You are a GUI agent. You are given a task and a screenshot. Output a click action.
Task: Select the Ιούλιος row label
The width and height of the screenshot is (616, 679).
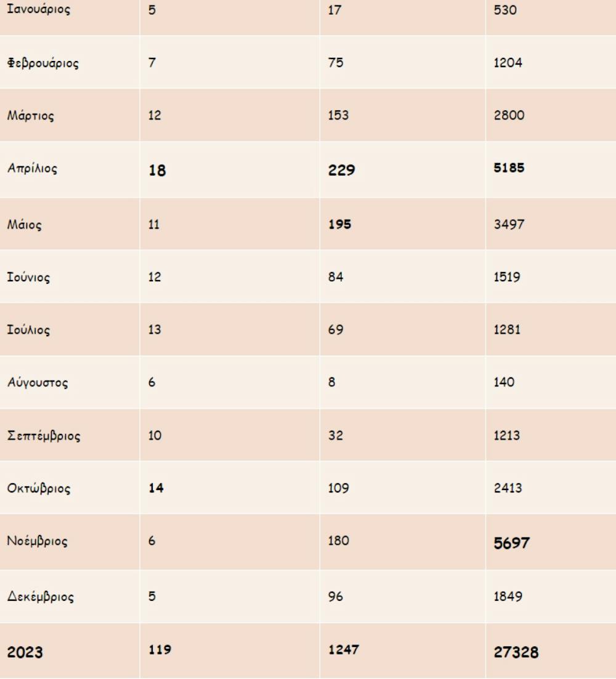[28, 330]
